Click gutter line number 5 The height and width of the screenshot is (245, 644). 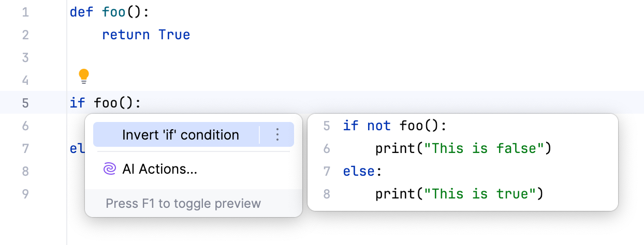click(x=25, y=103)
